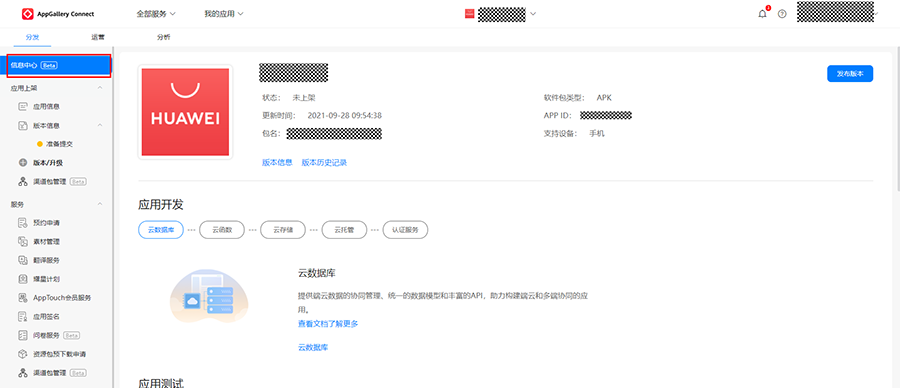This screenshot has height=388, width=900.
Task: Open 版本/升级 in the sidebar
Action: [48, 162]
